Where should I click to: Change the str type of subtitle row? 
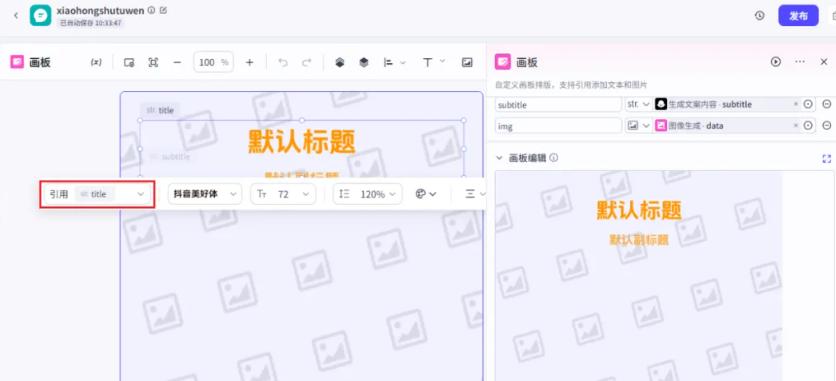point(638,104)
